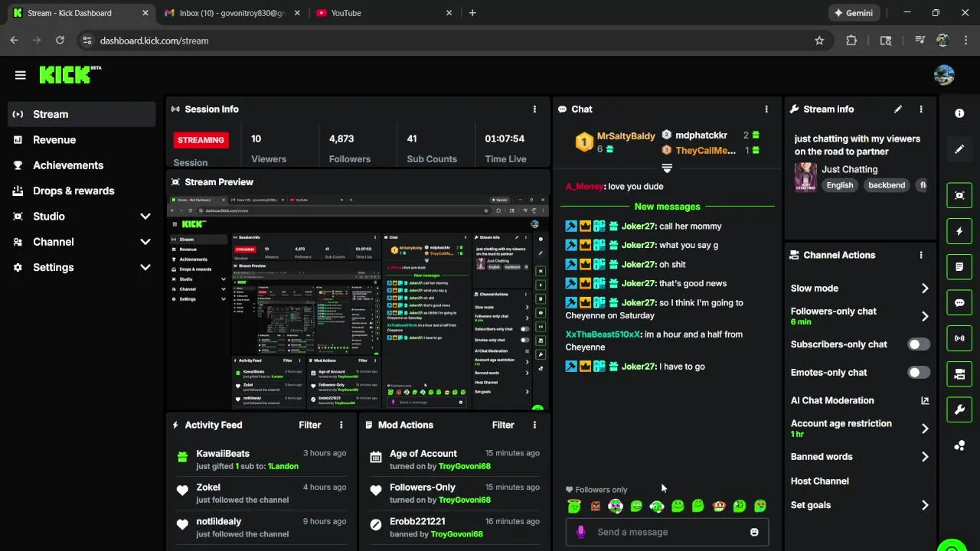Open Mod Actions three-dot options

534,425
